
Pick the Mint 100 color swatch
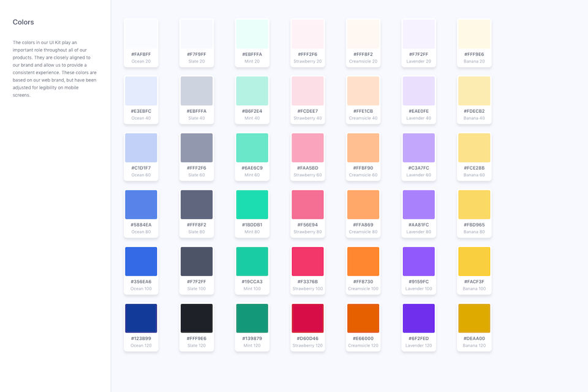click(x=252, y=262)
